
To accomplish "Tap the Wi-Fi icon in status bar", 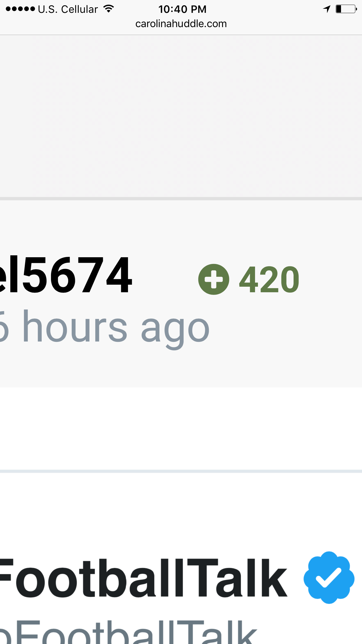I will pyautogui.click(x=108, y=9).
